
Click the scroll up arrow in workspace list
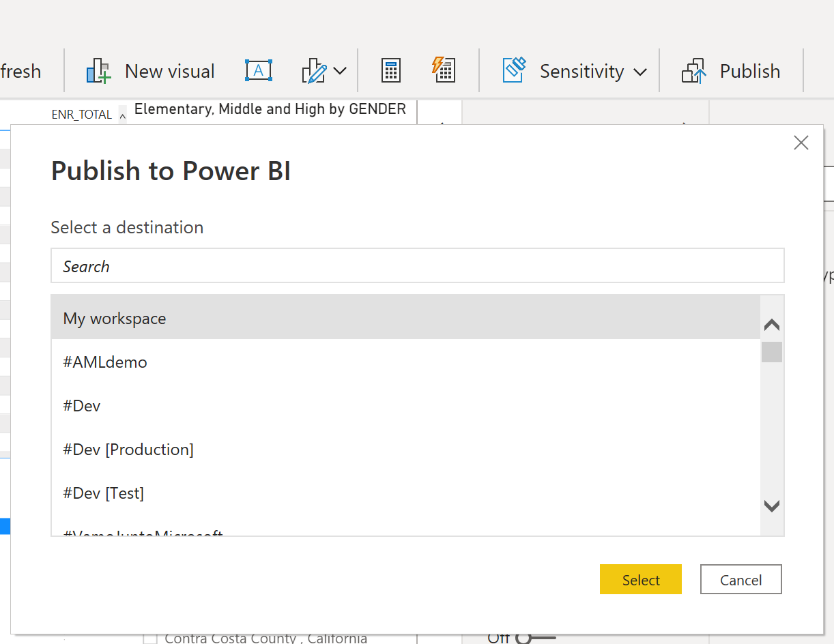(772, 325)
